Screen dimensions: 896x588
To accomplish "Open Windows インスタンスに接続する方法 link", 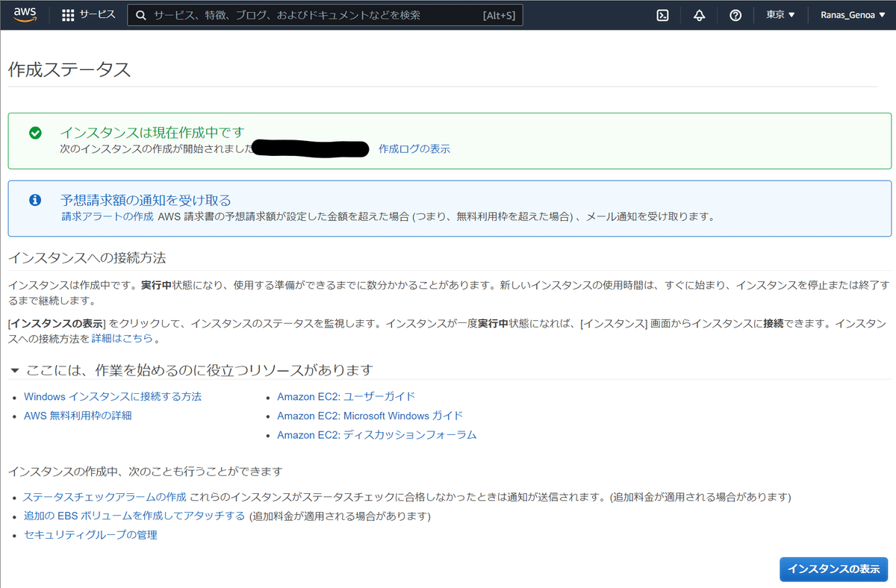I will (x=113, y=396).
